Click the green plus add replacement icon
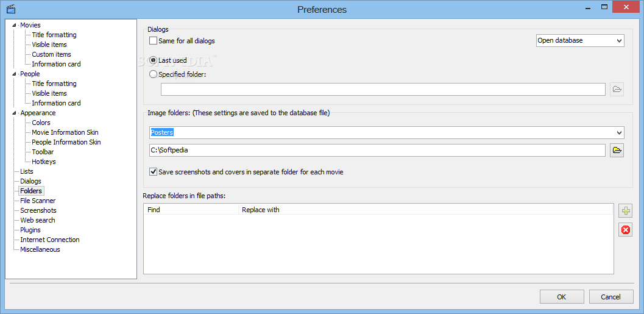The width and height of the screenshot is (644, 314). click(625, 211)
